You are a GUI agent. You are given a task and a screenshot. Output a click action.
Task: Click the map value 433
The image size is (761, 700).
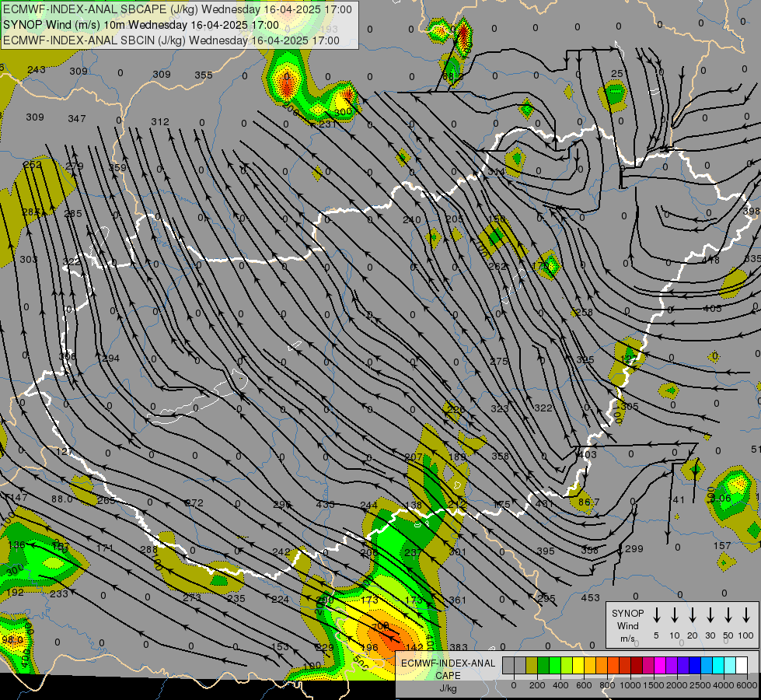click(325, 504)
